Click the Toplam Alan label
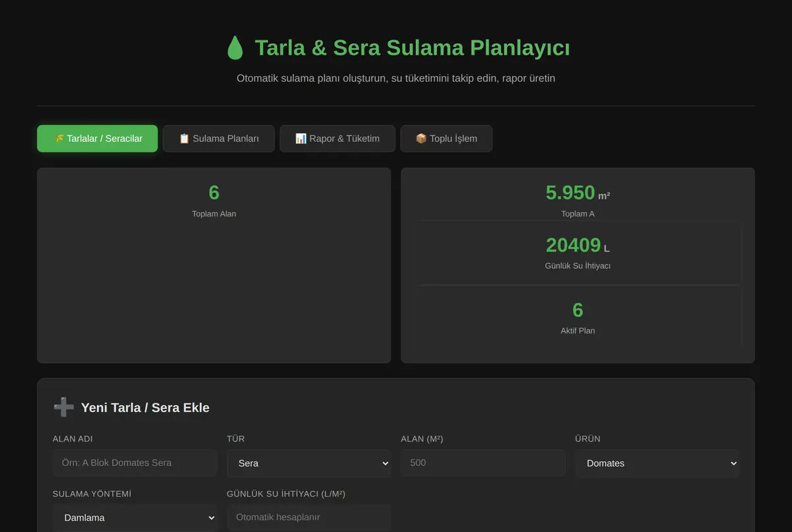 point(214,214)
